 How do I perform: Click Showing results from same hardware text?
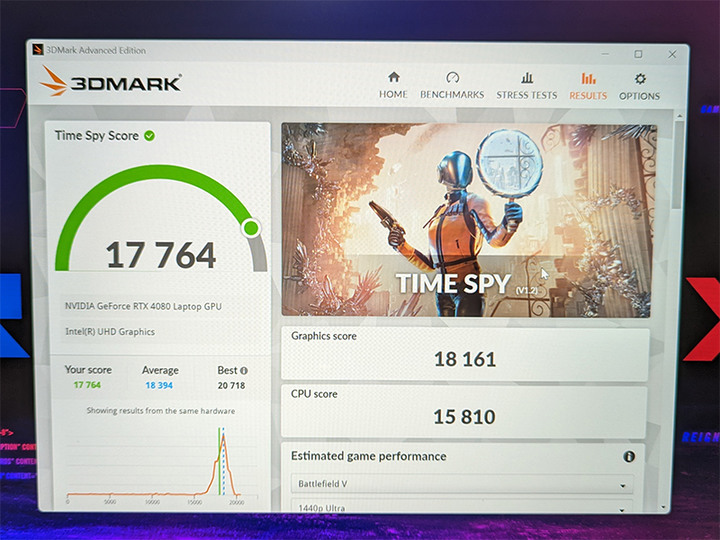point(161,411)
